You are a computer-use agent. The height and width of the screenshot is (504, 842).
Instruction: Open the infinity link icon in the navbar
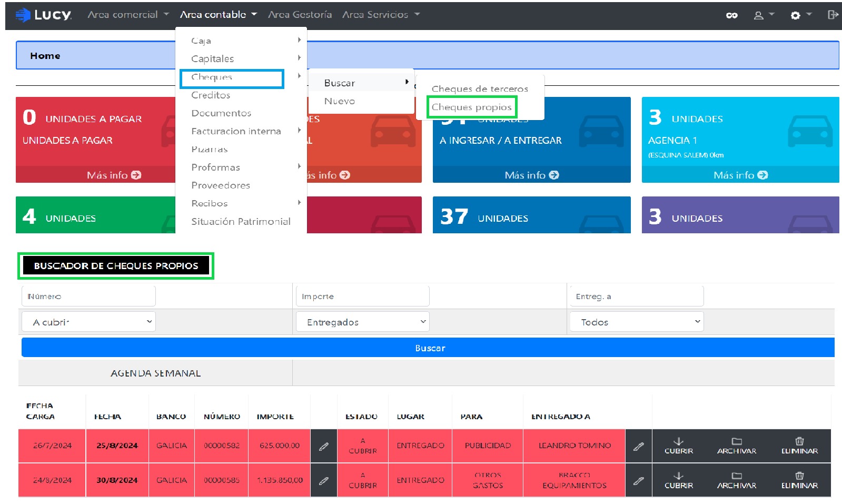(x=731, y=15)
